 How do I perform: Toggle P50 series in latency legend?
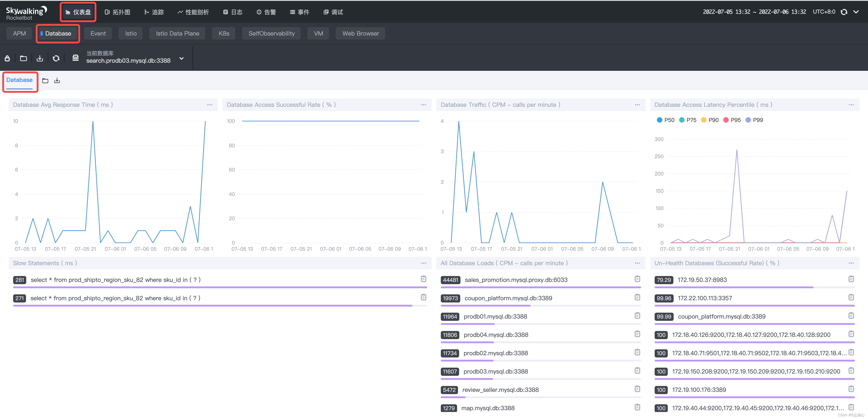coord(665,120)
